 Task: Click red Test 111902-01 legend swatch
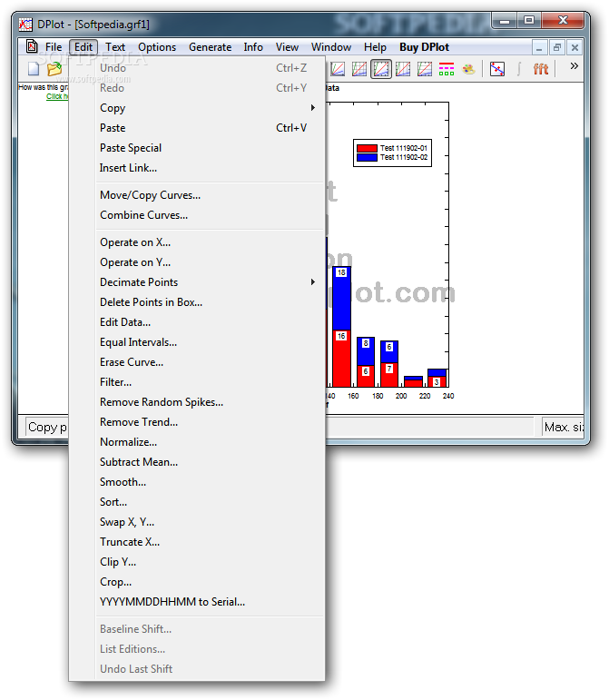367,148
